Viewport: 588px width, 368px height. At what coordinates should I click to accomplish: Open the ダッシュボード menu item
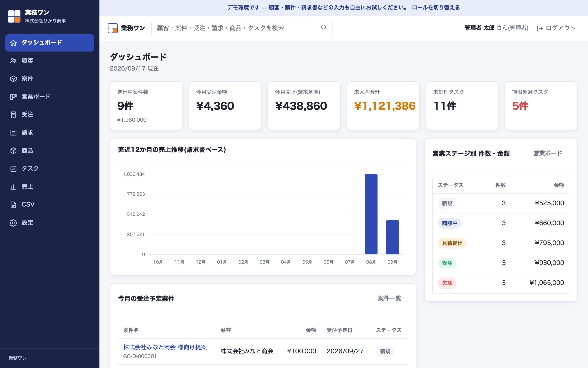point(50,43)
